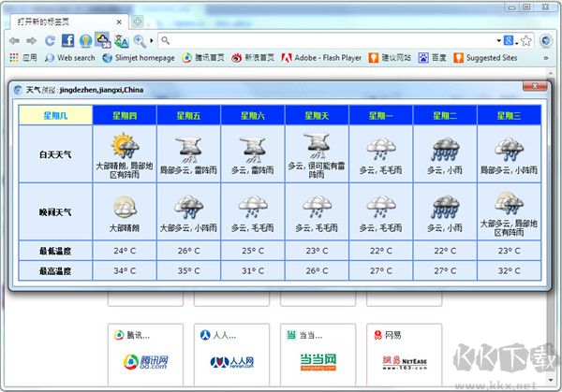Click the zoom magnifier toolbar icon
Screen dimensions: 562x392
(140, 40)
